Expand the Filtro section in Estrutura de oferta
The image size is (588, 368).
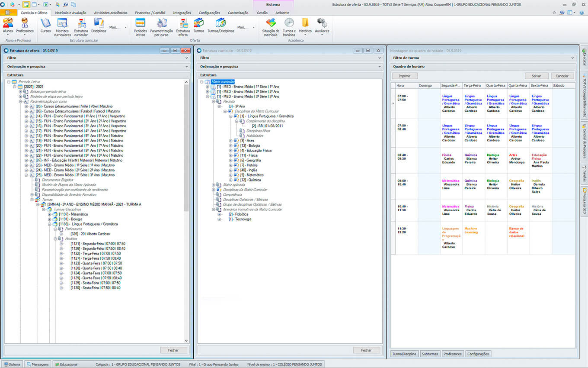(x=187, y=58)
